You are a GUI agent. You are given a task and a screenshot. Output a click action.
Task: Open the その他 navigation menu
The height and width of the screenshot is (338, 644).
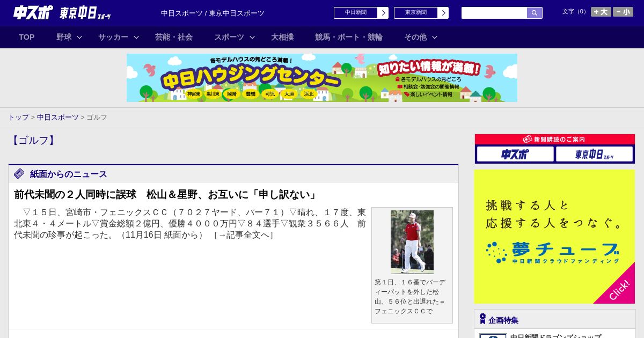[415, 37]
